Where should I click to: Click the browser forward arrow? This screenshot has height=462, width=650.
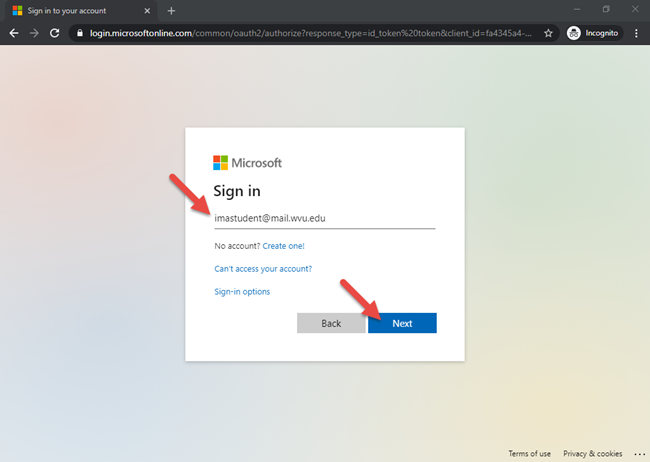coord(34,33)
